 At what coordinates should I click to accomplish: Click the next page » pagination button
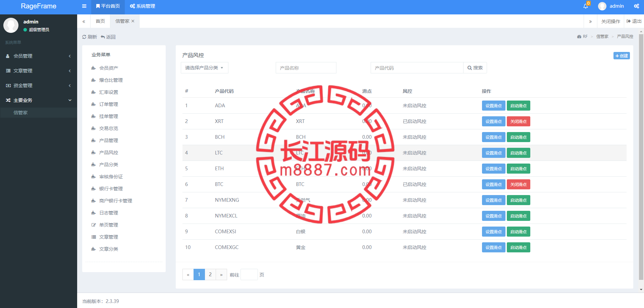click(221, 274)
